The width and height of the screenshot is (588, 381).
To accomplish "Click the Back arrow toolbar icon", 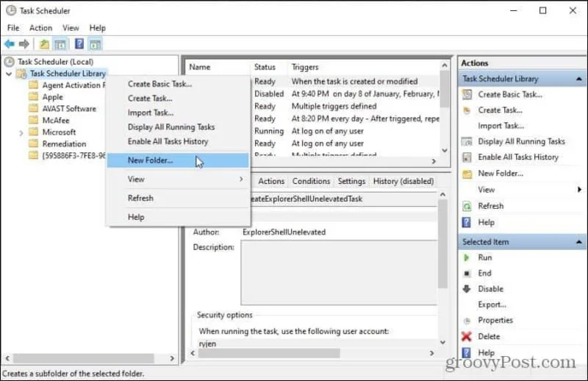I will click(10, 44).
